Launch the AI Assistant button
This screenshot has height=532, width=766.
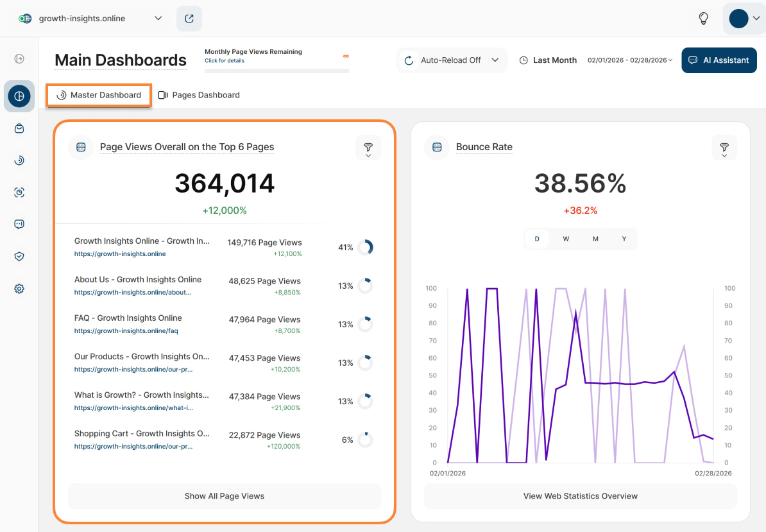[x=719, y=60]
